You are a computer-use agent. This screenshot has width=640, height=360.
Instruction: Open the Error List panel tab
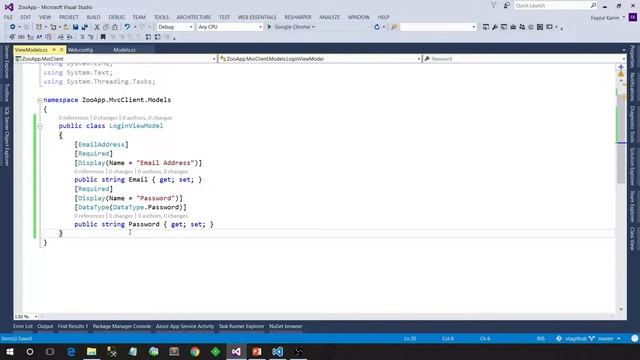point(23,326)
